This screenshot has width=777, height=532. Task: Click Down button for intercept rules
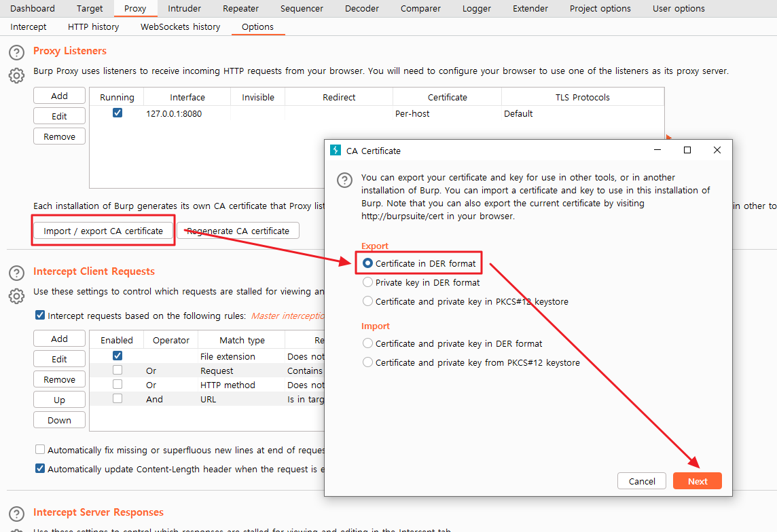pyautogui.click(x=60, y=419)
